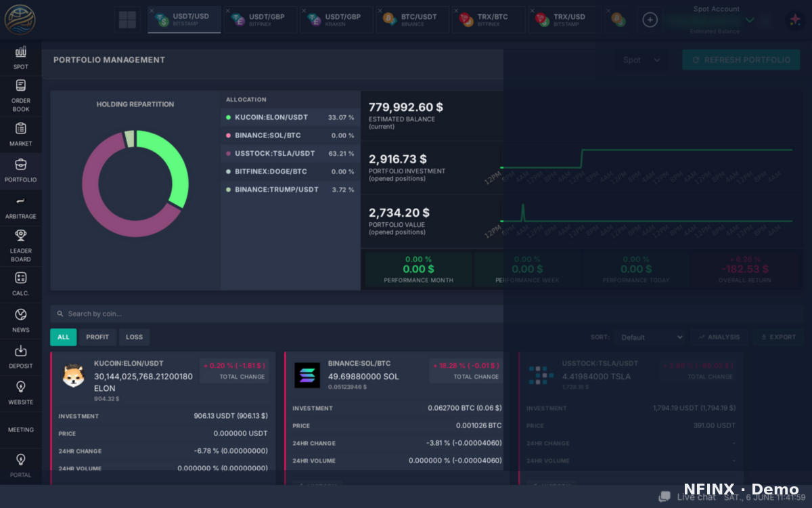Switch to the USDT/GBP Kraken tab
The height and width of the screenshot is (508, 812).
tap(336, 20)
